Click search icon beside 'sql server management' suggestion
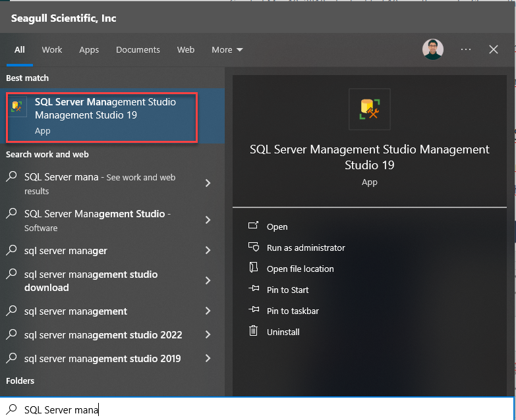 click(11, 310)
